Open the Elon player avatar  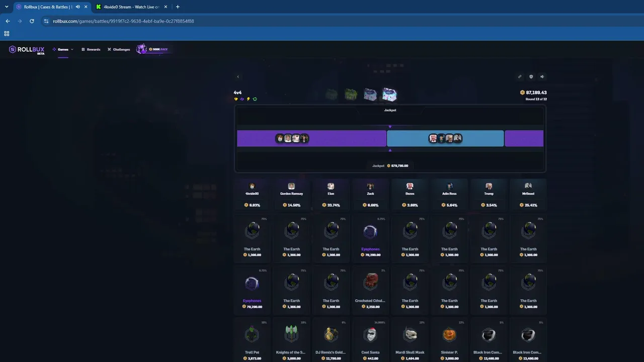coord(331,186)
